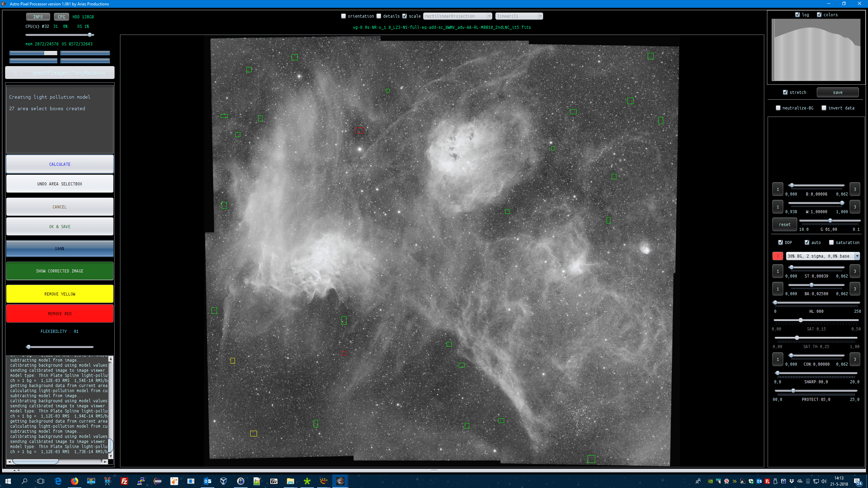
Task: Open Firefox from the taskbar
Action: tap(75, 481)
